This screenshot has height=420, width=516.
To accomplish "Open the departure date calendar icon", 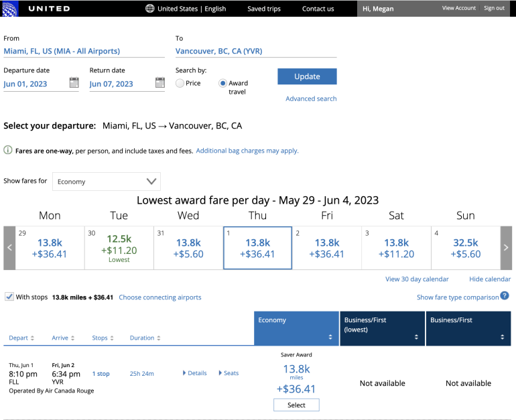I will [x=74, y=83].
